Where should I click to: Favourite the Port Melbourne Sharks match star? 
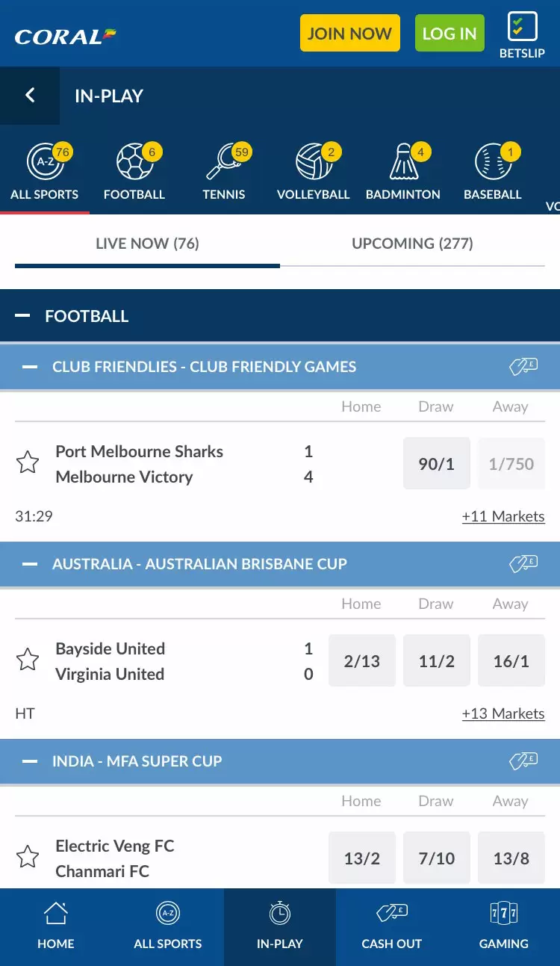(x=28, y=463)
